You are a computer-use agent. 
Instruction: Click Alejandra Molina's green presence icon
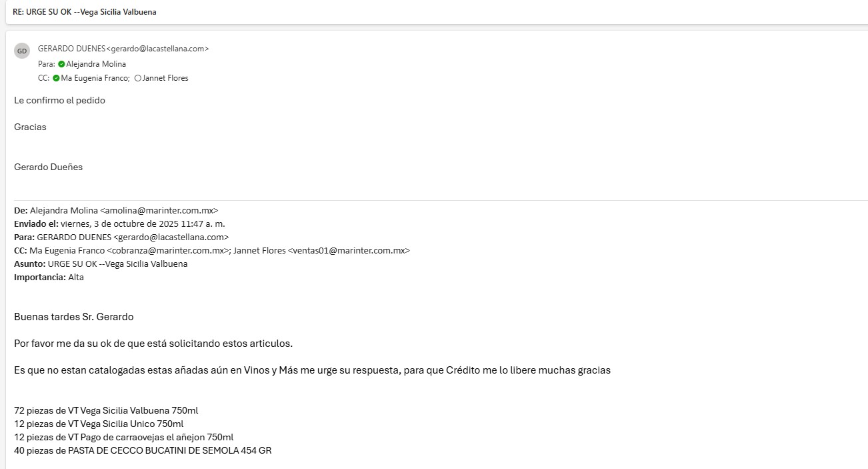click(61, 64)
